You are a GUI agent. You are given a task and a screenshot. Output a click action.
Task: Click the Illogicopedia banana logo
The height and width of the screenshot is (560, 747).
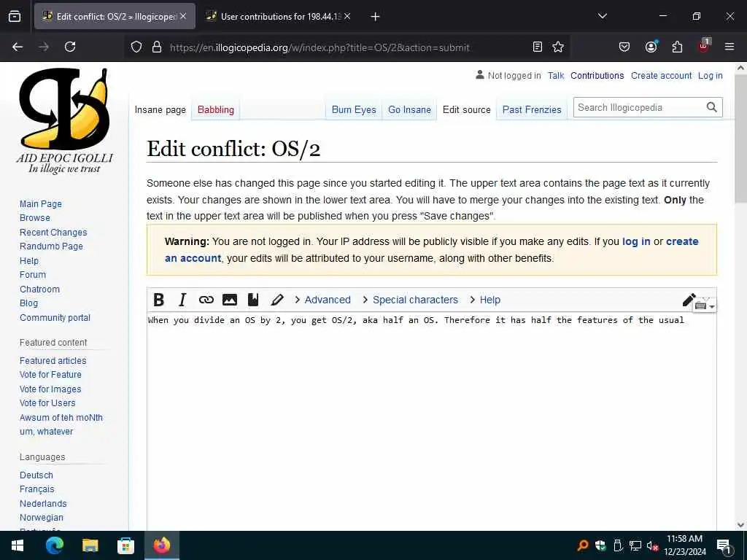coord(64,120)
